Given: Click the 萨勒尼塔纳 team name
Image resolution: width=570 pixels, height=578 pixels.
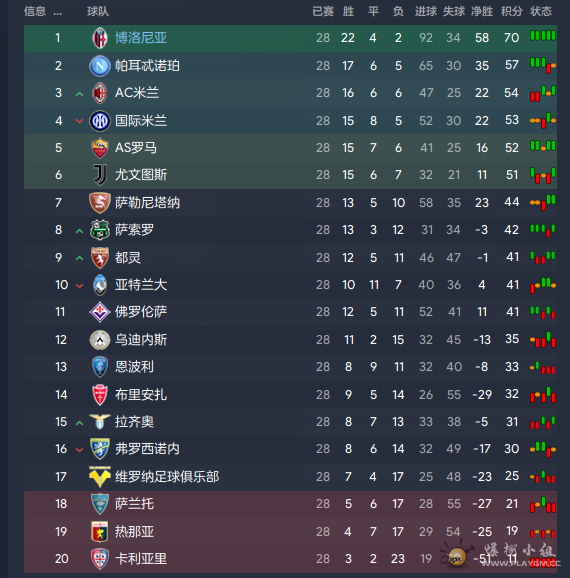Looking at the screenshot, I should (x=147, y=203).
